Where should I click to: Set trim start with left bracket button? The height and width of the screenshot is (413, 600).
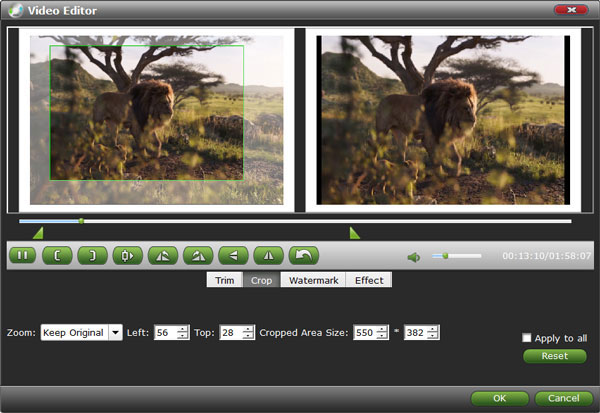click(57, 255)
